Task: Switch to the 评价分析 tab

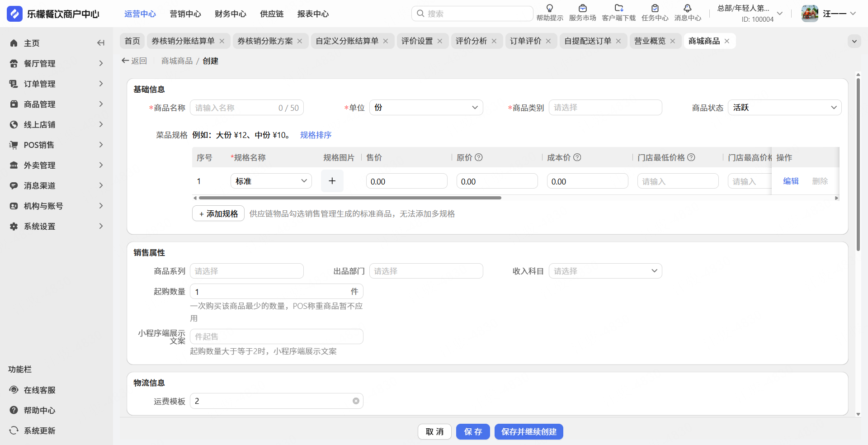Action: 471,41
